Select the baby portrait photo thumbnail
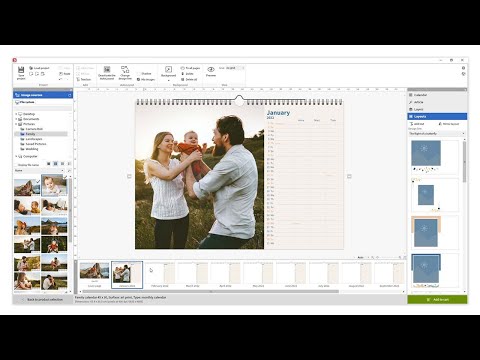This screenshot has height=360, width=480. [x=54, y=186]
